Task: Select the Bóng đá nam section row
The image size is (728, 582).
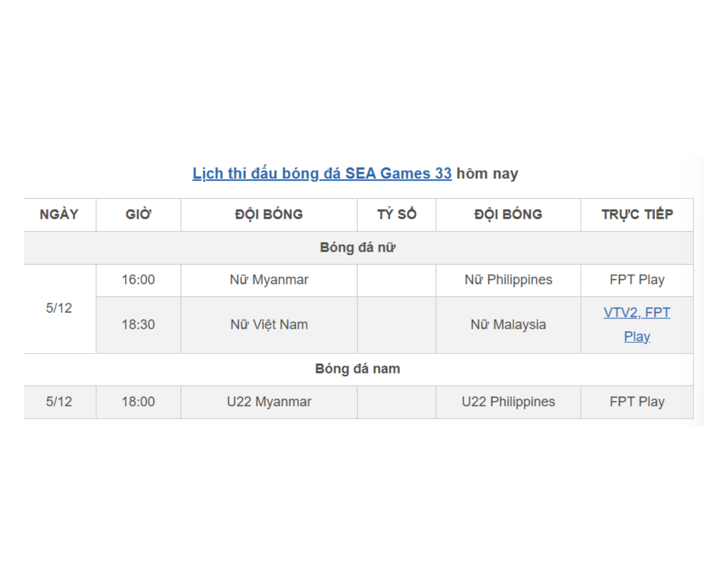Action: coord(358,369)
